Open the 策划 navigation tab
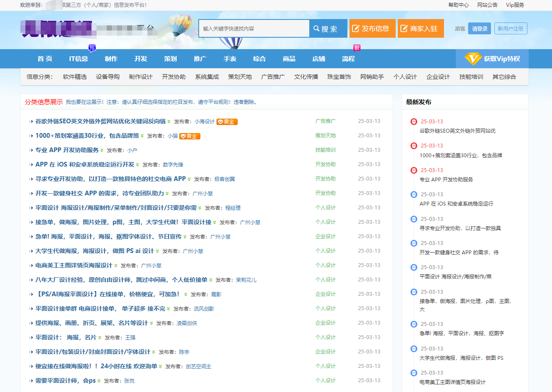 click(x=170, y=58)
